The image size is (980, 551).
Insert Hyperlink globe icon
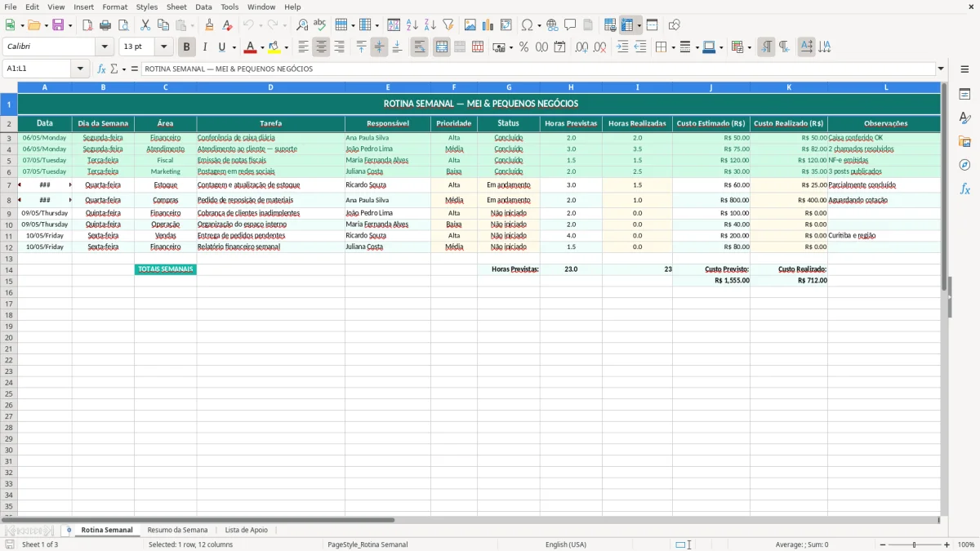click(x=553, y=25)
